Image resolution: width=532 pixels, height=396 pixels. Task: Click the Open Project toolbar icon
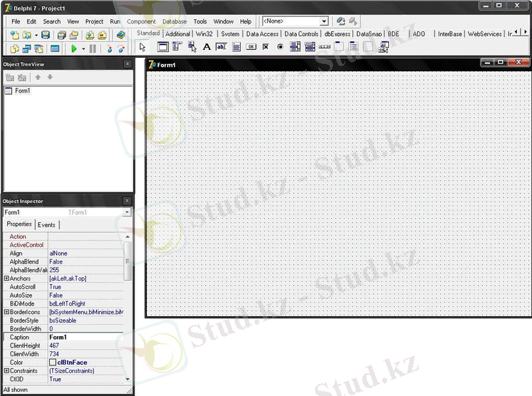point(74,35)
